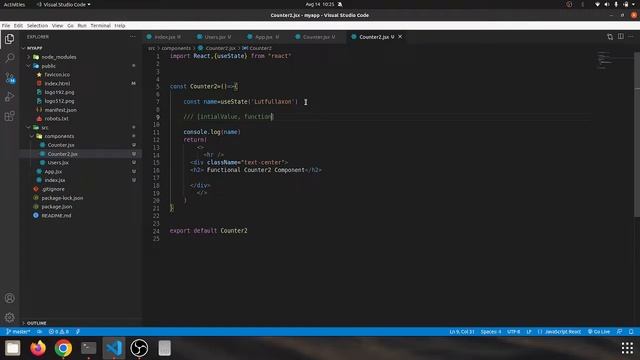Open the Accounts icon in activity bar
The height and width of the screenshot is (360, 640).
coord(9,298)
